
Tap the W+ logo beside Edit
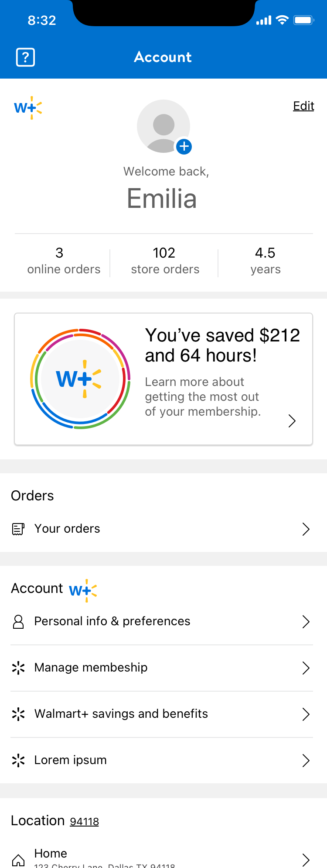[28, 107]
